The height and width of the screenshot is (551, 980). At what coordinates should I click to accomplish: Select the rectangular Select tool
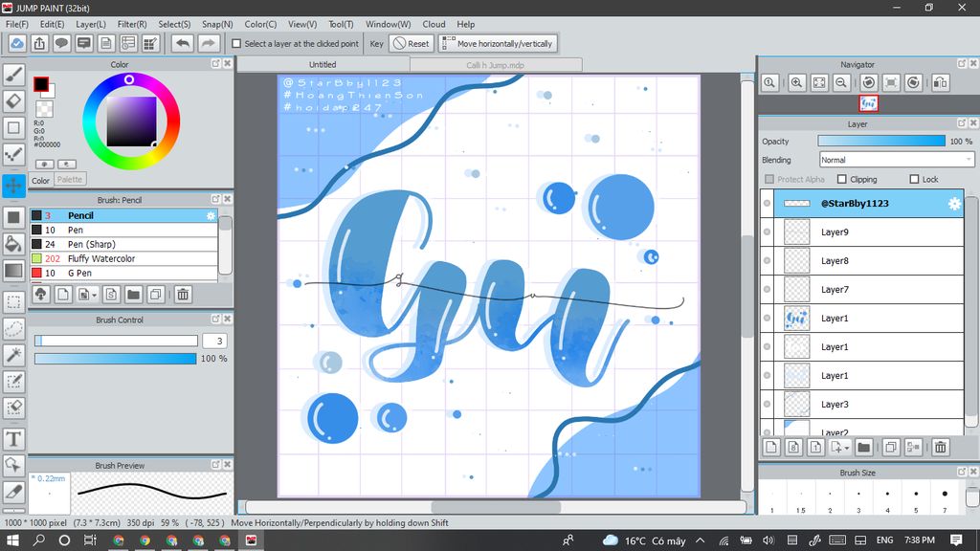pyautogui.click(x=13, y=302)
